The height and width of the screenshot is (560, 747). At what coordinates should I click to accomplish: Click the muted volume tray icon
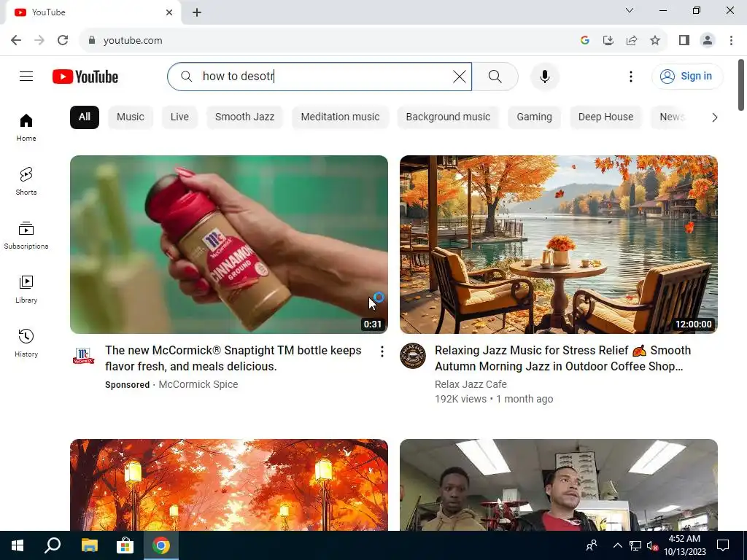coord(652,545)
